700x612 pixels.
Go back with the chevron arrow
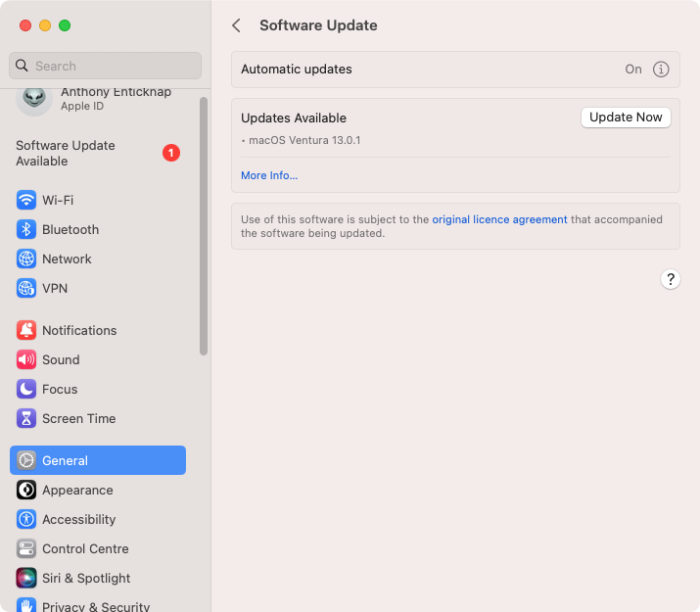pos(237,25)
